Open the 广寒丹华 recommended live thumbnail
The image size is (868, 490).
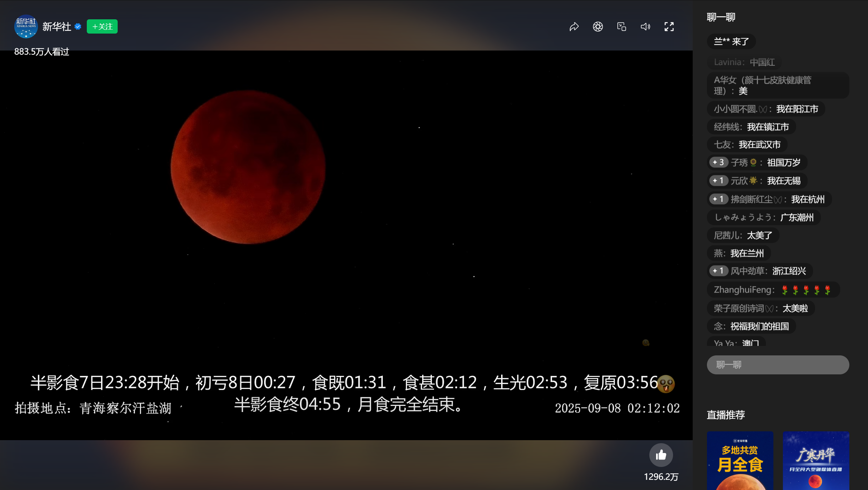816,460
